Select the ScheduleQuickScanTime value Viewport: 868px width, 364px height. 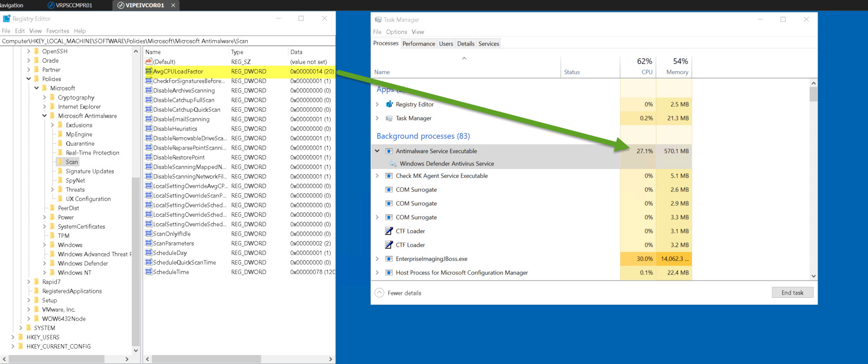tap(239, 262)
